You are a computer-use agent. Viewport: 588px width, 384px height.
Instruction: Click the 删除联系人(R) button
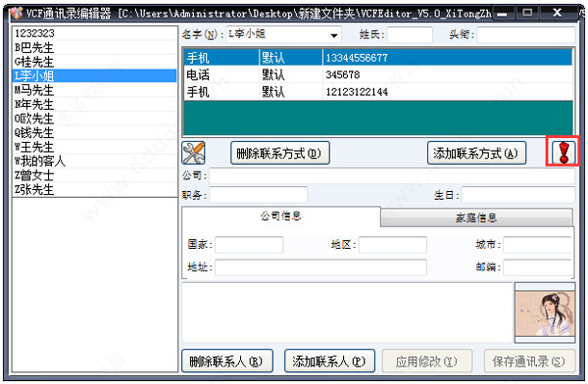click(227, 361)
